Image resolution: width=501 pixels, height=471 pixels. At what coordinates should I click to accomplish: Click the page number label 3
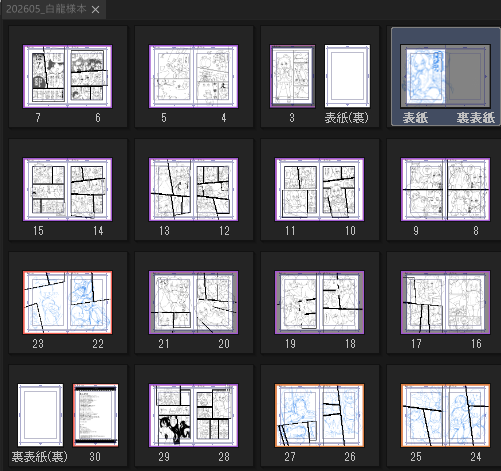[x=292, y=118]
